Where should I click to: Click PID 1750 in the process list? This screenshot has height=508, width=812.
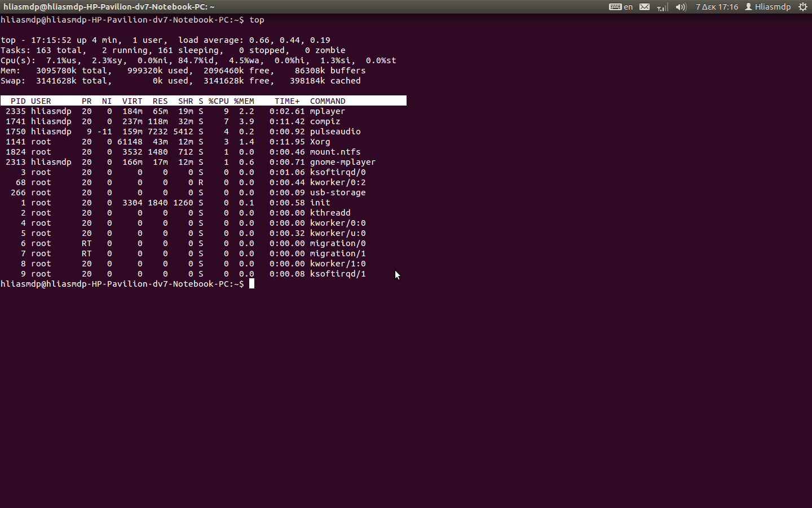pos(16,132)
